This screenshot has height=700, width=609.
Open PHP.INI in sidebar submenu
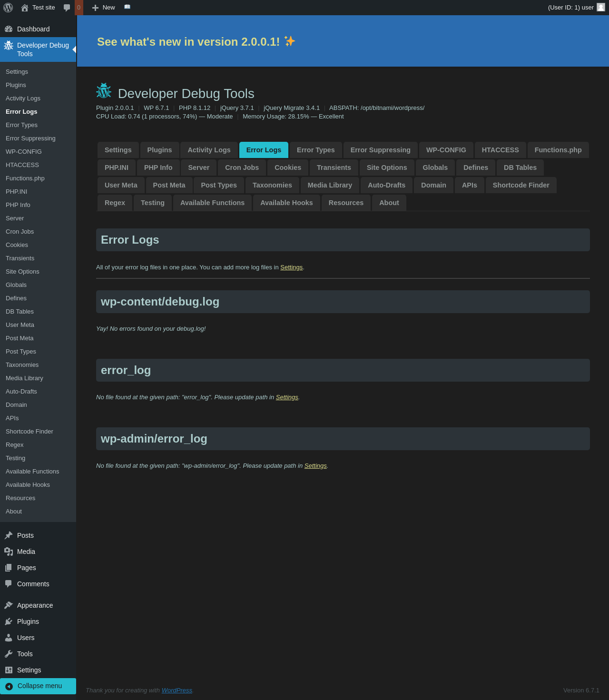coord(38,192)
